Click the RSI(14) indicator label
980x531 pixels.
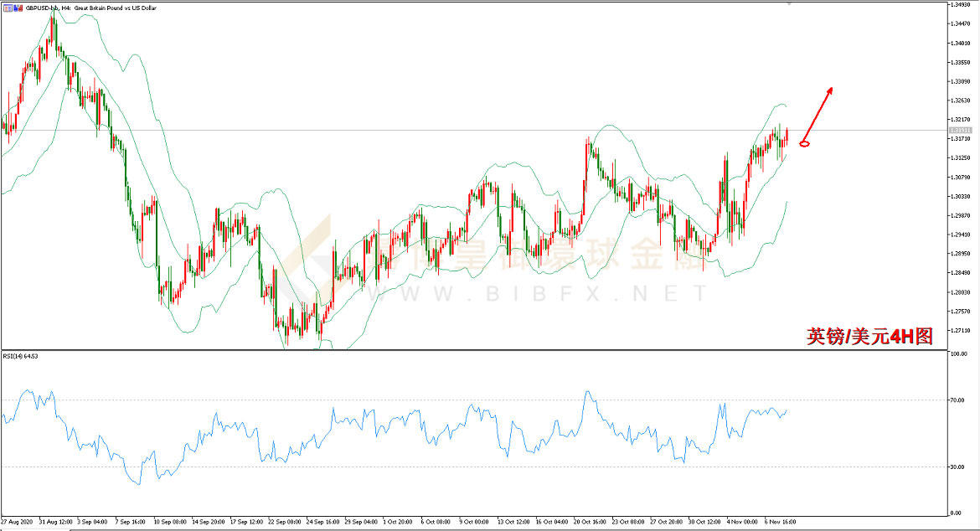coord(21,356)
